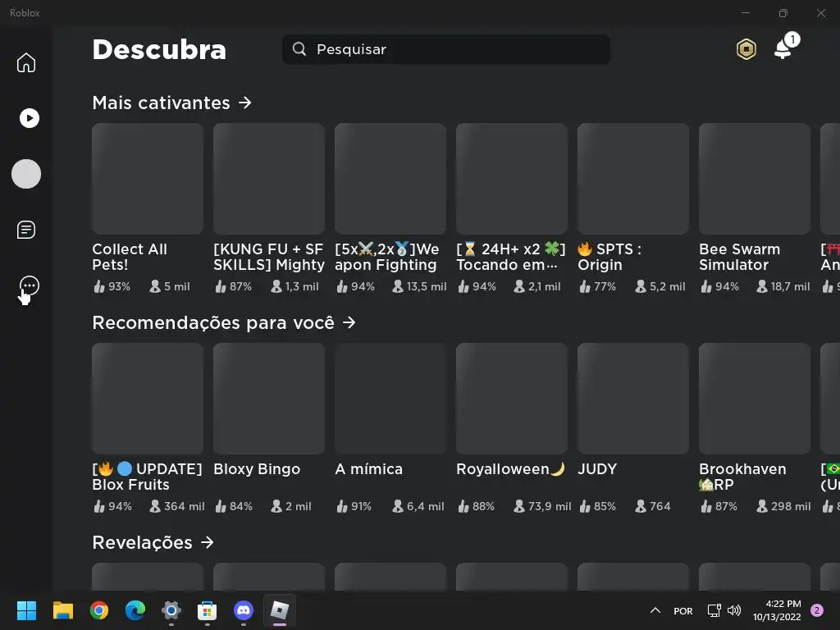Image resolution: width=840 pixels, height=630 pixels.
Task: Open the Revelações section link
Action: tap(153, 542)
